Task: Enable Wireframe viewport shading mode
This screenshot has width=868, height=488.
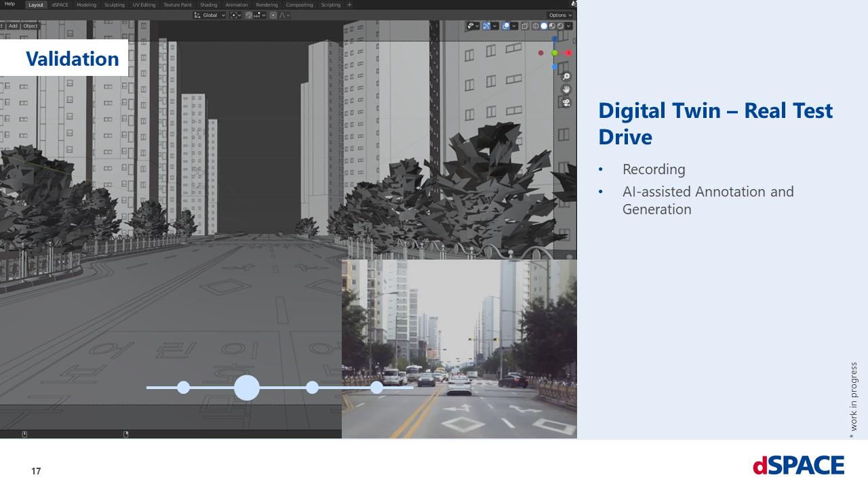Action: (x=536, y=26)
